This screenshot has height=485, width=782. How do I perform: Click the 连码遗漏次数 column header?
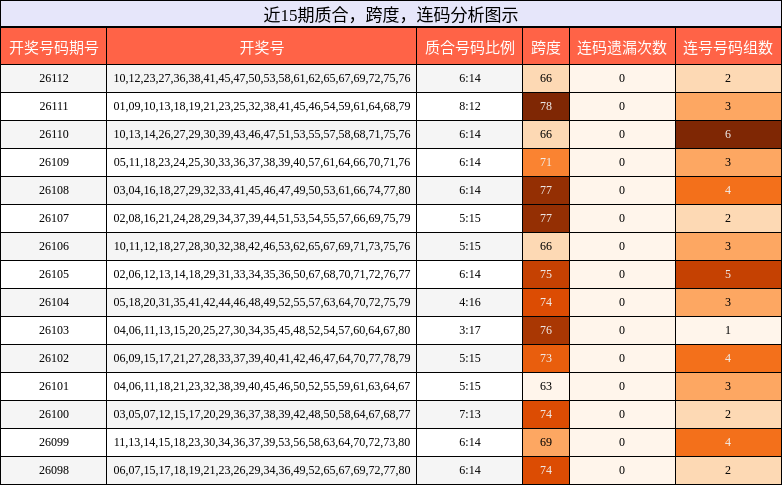click(622, 47)
